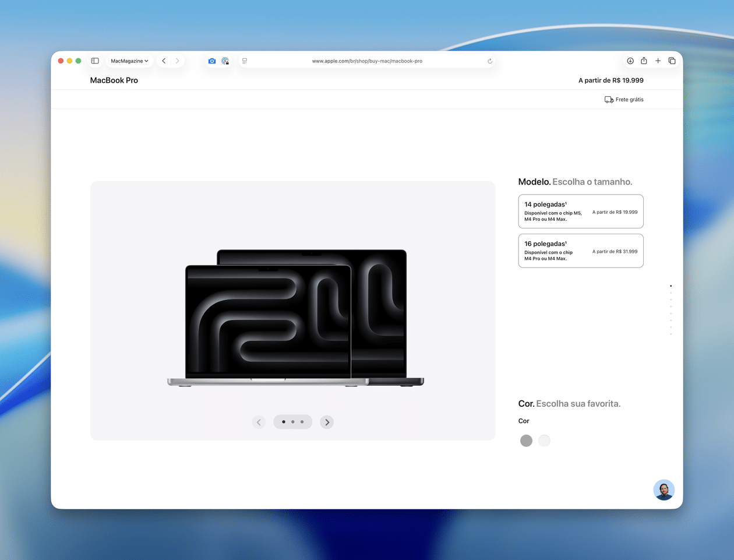The width and height of the screenshot is (734, 560).
Task: Show the tab overview
Action: [x=672, y=61]
